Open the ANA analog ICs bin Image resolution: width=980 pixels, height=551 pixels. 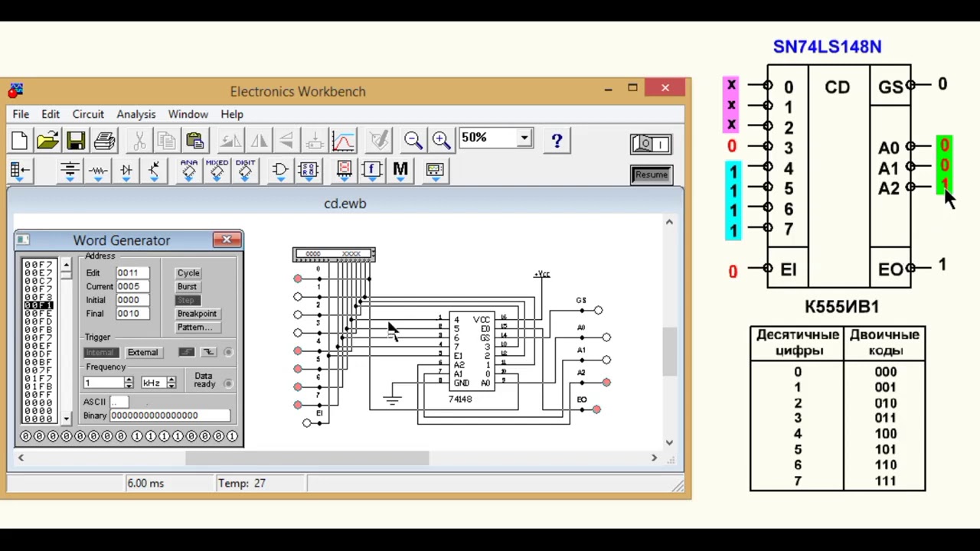point(189,171)
